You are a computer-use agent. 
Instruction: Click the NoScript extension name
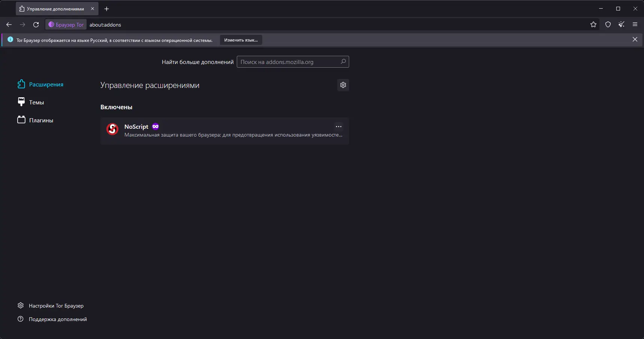pyautogui.click(x=136, y=126)
